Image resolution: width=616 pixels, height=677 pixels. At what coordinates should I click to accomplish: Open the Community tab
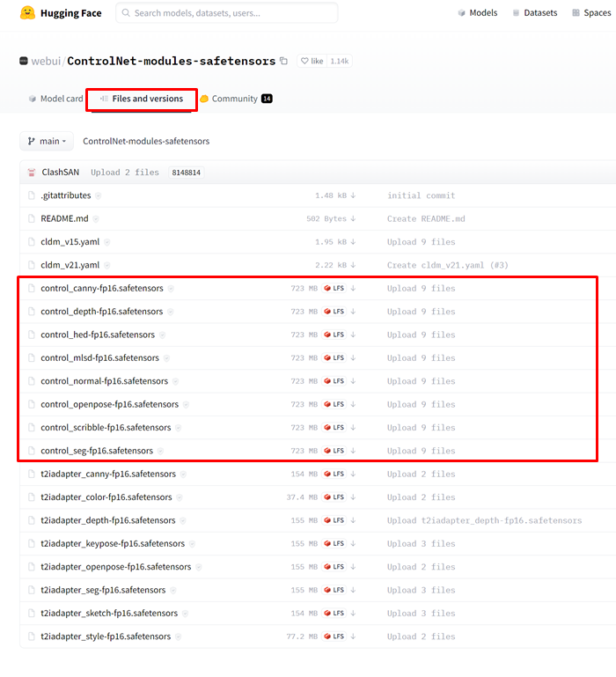point(236,99)
